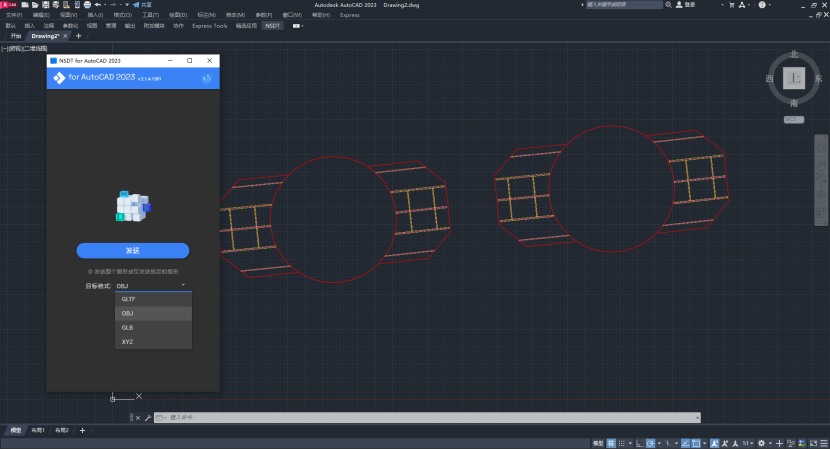Toggle isometric drafting in status bar
830x450 pixels.
click(x=667, y=444)
